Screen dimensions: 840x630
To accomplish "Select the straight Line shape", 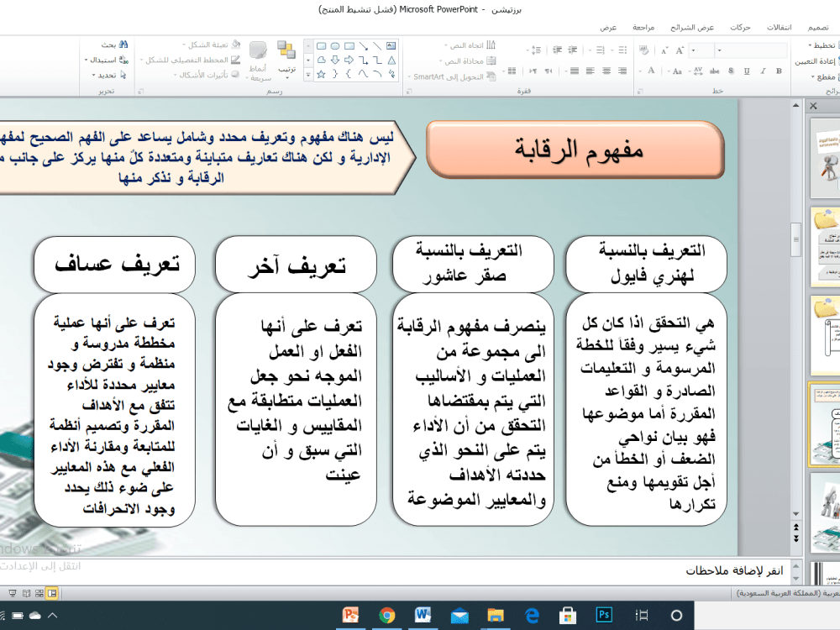I will pyautogui.click(x=377, y=45).
